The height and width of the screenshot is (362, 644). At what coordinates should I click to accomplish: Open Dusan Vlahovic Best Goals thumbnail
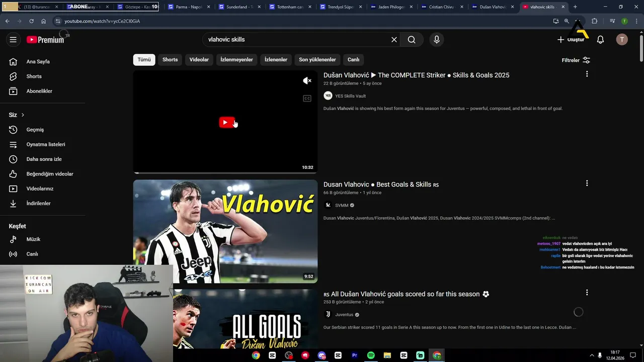click(225, 231)
